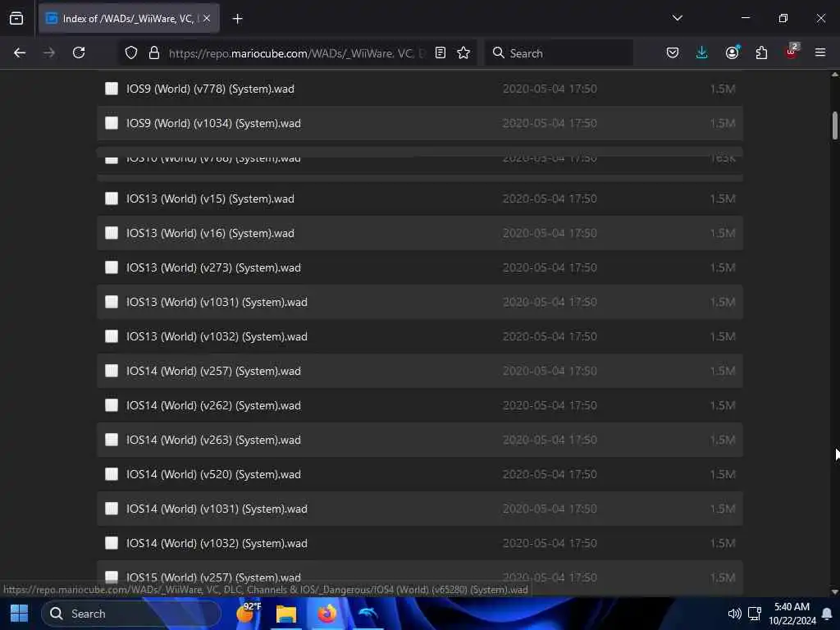Select the Index of /WADs tab

(129, 19)
